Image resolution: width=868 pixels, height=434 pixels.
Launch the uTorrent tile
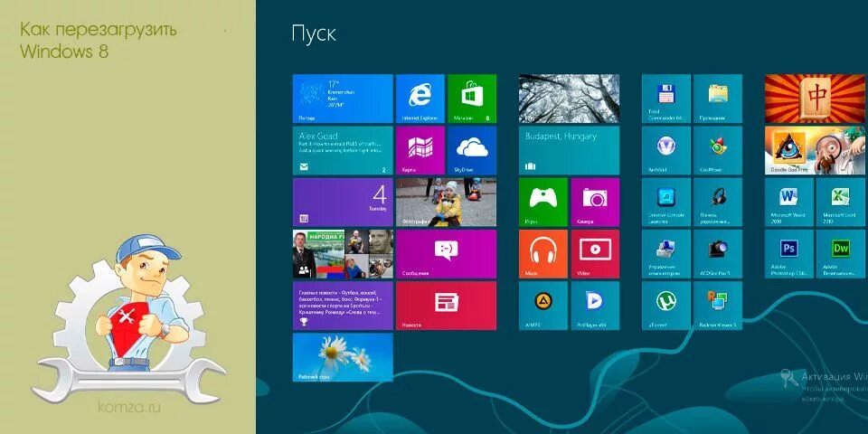(666, 306)
